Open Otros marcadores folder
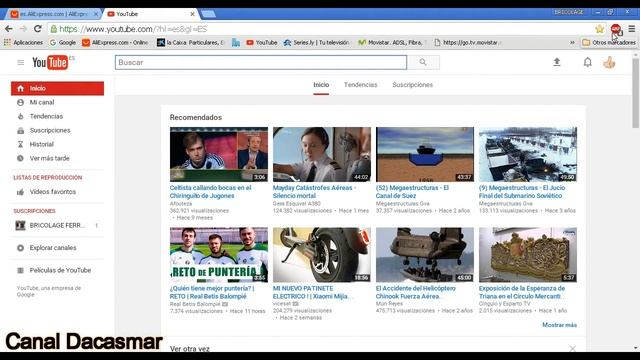Screen dimensions: 640x360 pos(609,42)
